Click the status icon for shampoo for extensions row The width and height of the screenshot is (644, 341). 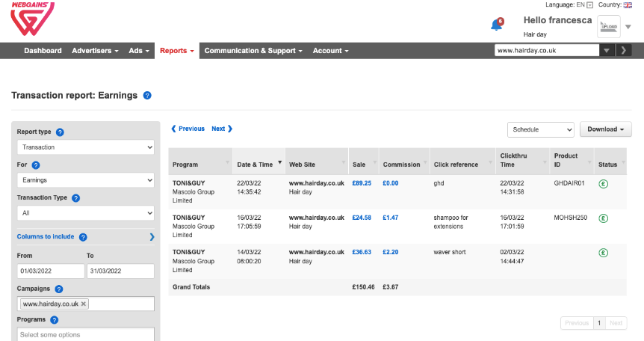click(603, 218)
